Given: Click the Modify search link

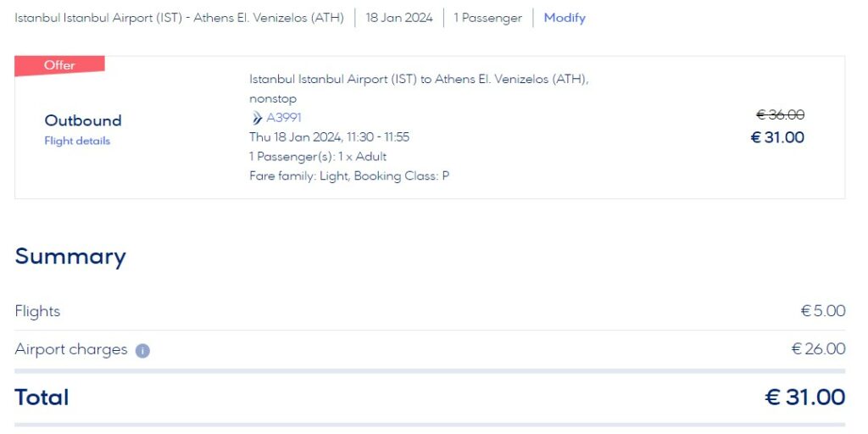Looking at the screenshot, I should coord(564,18).
